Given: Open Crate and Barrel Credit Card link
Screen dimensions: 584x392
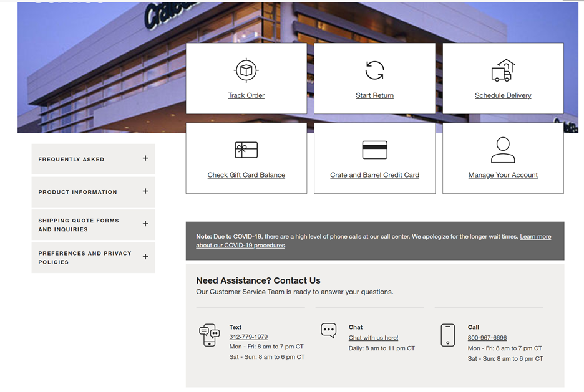Looking at the screenshot, I should tap(374, 175).
